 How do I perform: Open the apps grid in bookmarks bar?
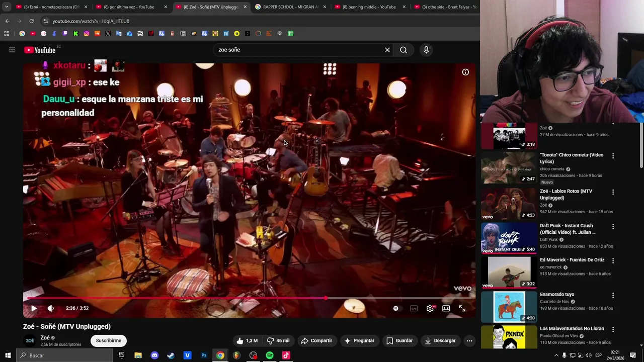point(7,34)
